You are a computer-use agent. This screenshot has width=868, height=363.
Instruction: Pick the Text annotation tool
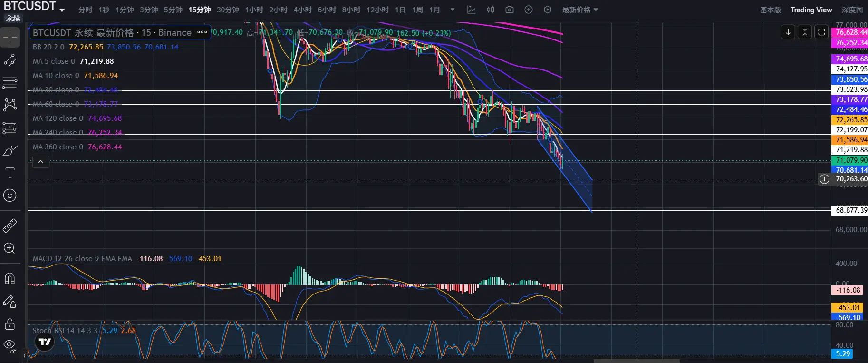[10, 173]
